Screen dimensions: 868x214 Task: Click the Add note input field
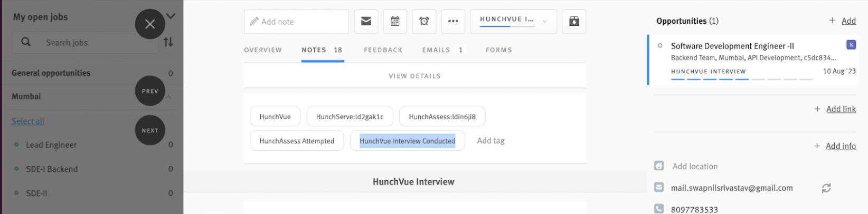296,22
